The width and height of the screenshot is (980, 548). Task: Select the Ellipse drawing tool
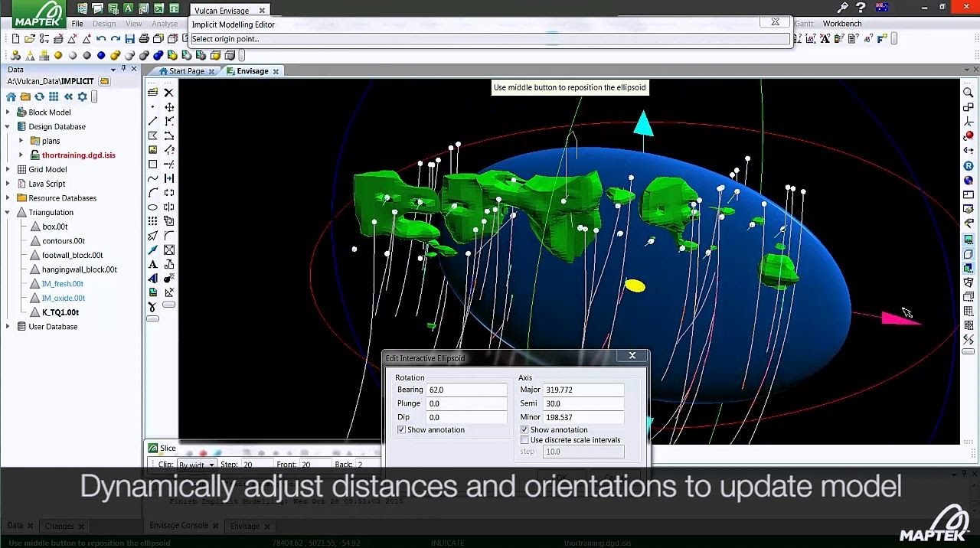(x=153, y=207)
